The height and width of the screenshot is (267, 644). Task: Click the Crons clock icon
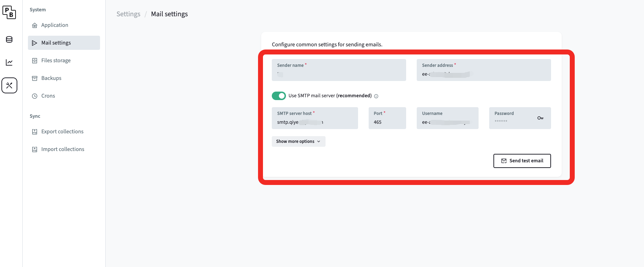[35, 96]
